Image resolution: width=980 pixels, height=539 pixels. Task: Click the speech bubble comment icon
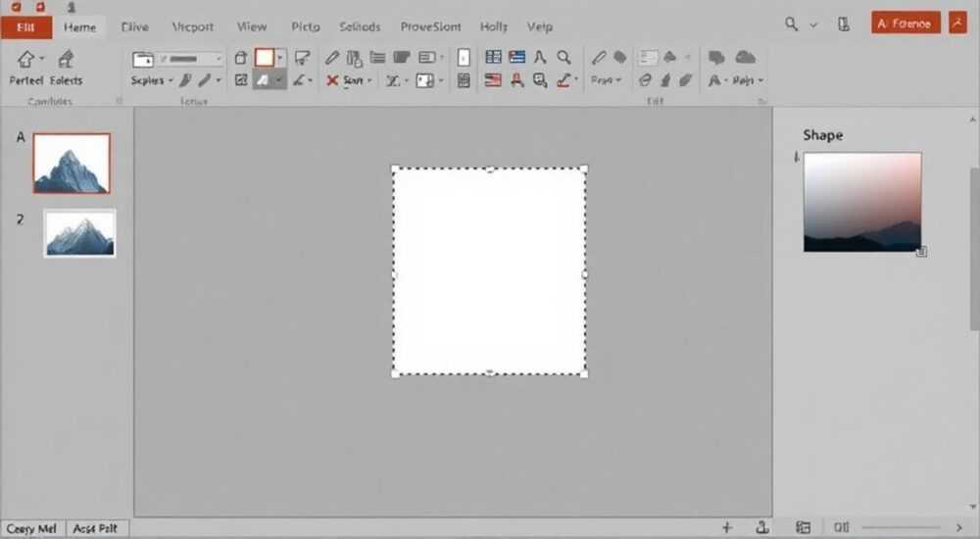tap(716, 58)
